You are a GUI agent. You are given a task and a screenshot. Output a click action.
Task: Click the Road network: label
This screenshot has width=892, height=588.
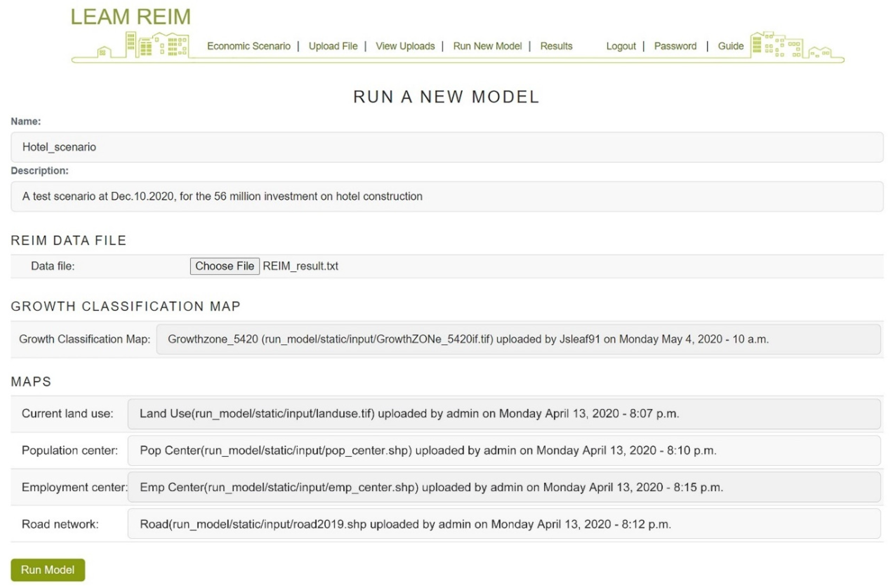tap(60, 524)
